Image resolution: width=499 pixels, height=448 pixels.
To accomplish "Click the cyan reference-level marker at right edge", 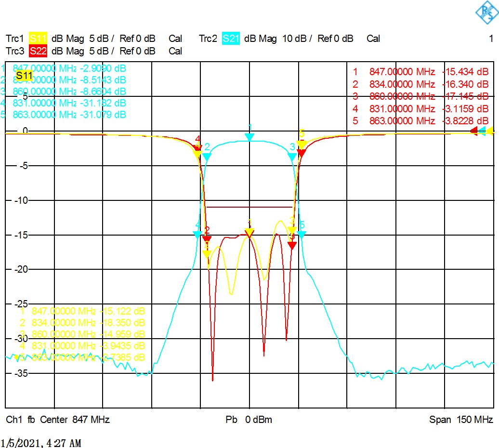I will click(x=482, y=131).
